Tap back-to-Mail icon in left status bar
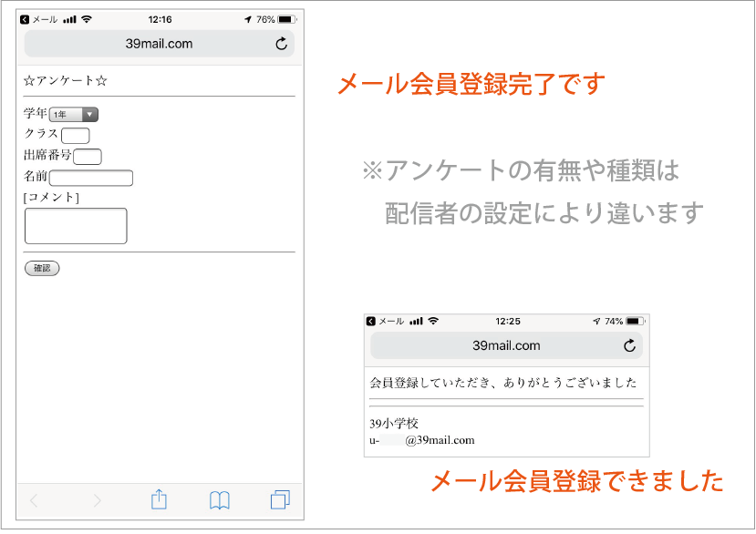 coord(25,19)
